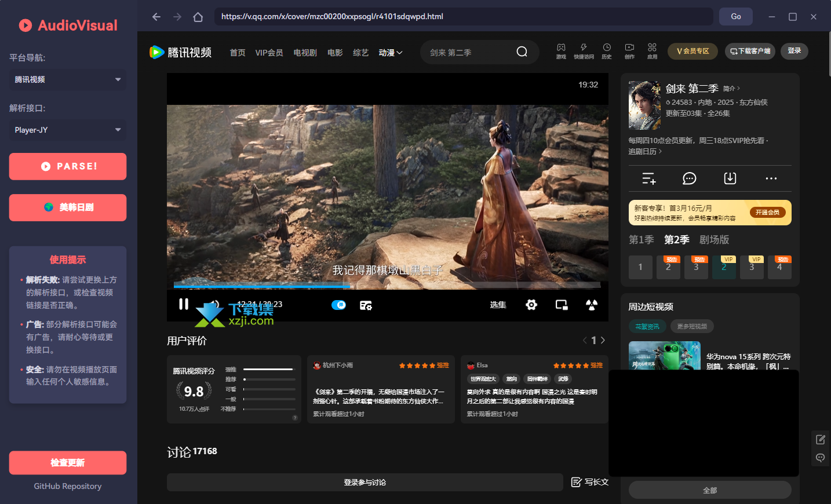The image size is (831, 504).
Task: Enable picture-in-picture mini window
Action: pyautogui.click(x=562, y=305)
